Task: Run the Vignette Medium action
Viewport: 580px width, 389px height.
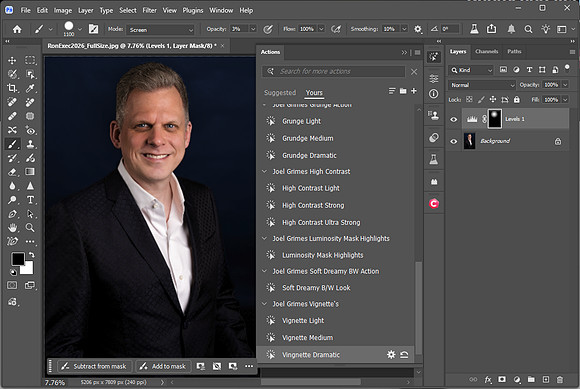Action: tap(307, 338)
